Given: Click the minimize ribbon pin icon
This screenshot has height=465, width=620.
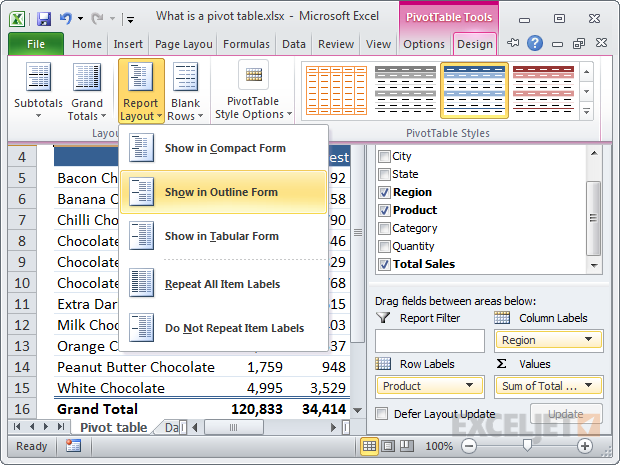Looking at the screenshot, I should 514,43.
